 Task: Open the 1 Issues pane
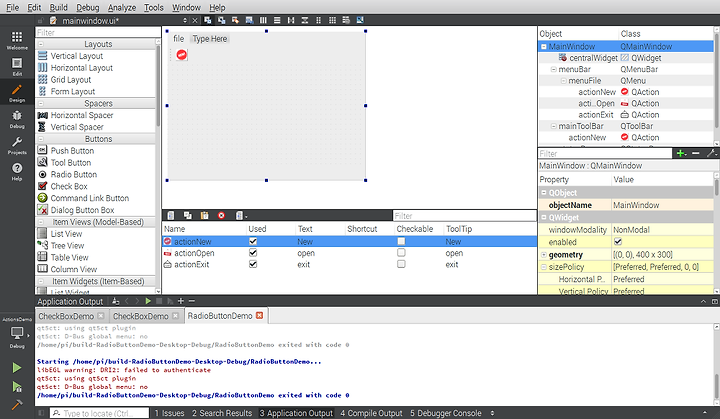tap(169, 413)
